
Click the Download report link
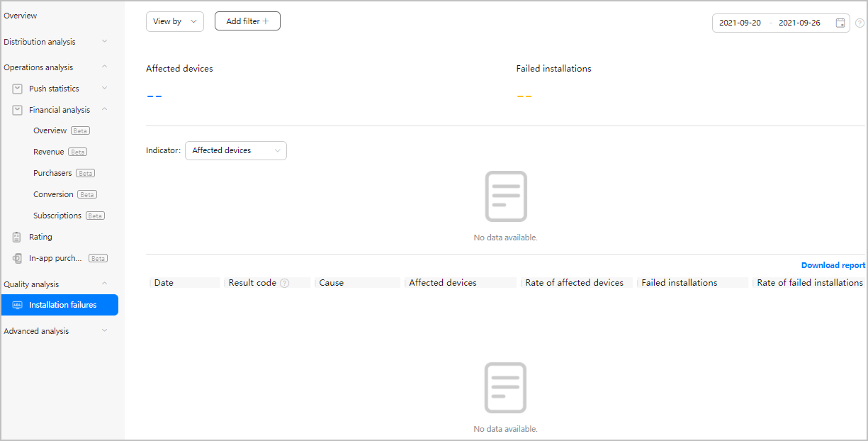(x=833, y=264)
